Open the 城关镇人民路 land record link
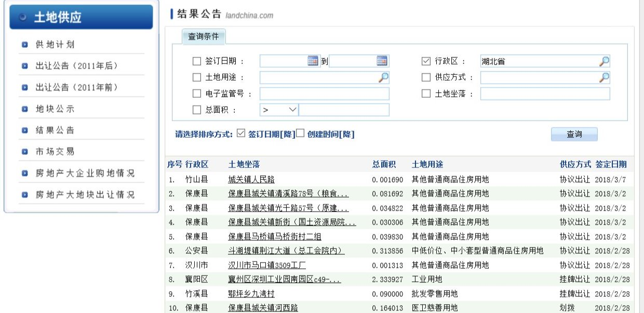Viewport: 644px width, 313px height. tap(251, 179)
